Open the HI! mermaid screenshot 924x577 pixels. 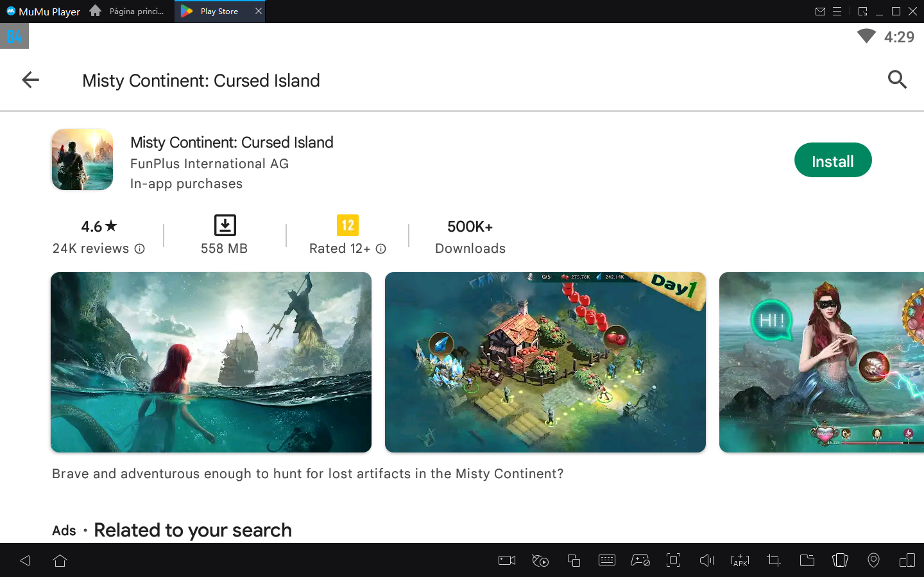point(821,362)
